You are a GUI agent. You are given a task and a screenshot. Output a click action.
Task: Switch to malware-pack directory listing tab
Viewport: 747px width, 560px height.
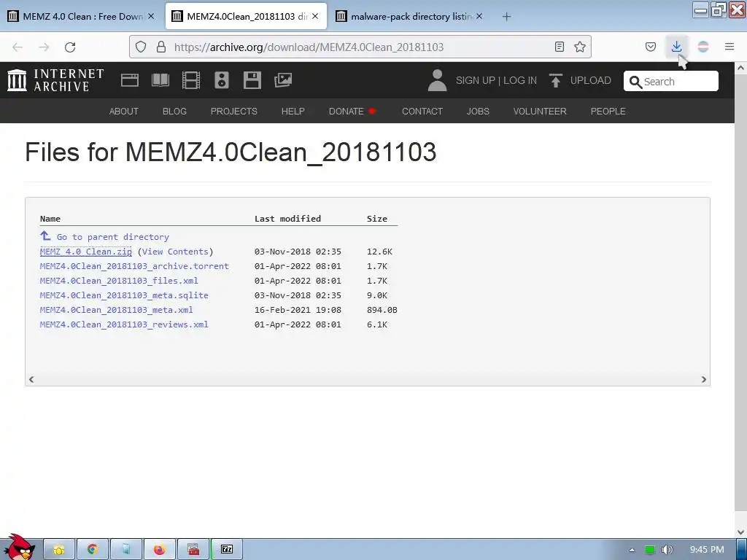(410, 16)
